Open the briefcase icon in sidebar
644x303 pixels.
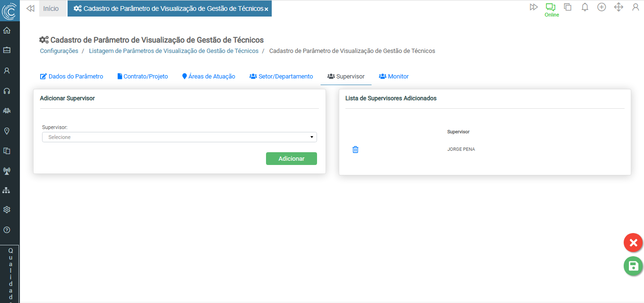[7, 50]
